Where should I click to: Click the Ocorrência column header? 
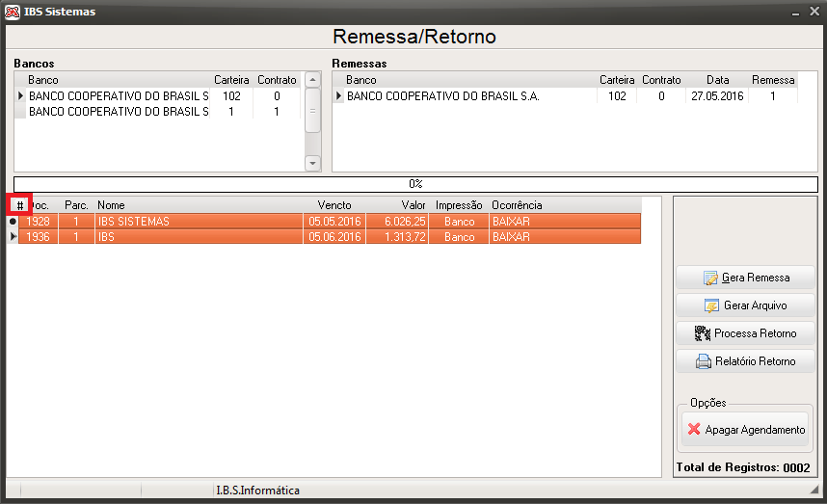click(517, 205)
